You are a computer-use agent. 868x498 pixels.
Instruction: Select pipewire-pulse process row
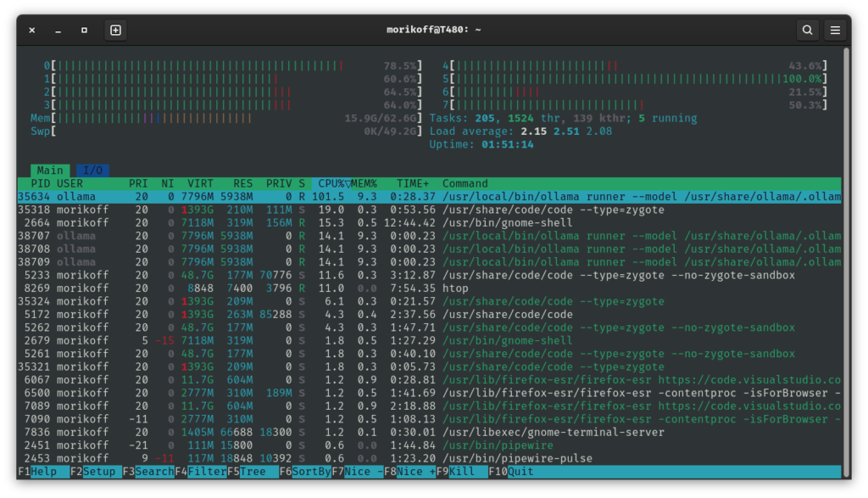pos(429,458)
